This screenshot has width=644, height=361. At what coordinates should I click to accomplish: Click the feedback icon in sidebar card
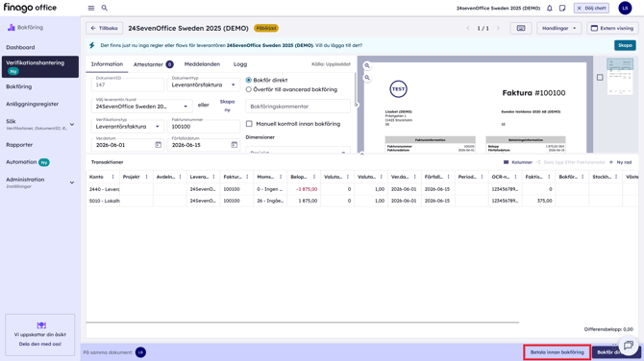click(41, 325)
